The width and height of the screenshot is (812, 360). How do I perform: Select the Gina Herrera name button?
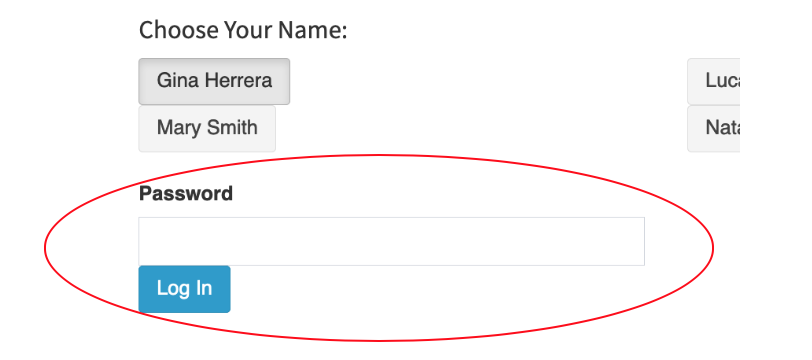coord(214,81)
